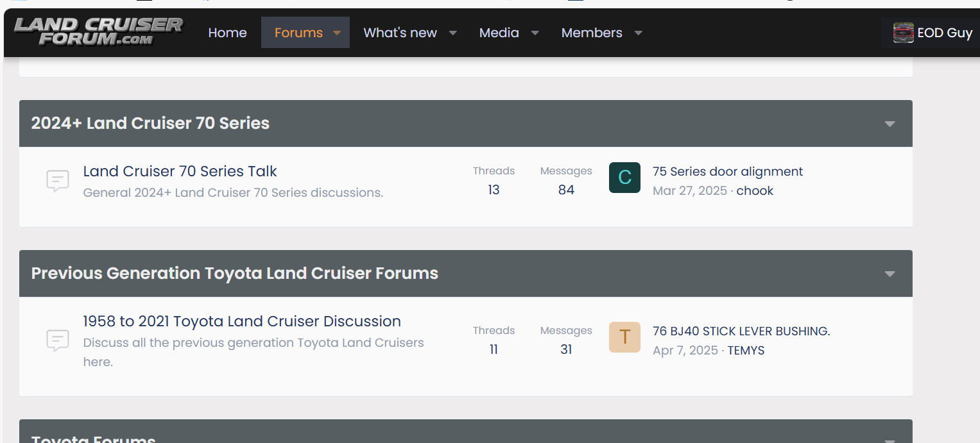980x443 pixels.
Task: Open the Members section
Action: click(x=592, y=33)
